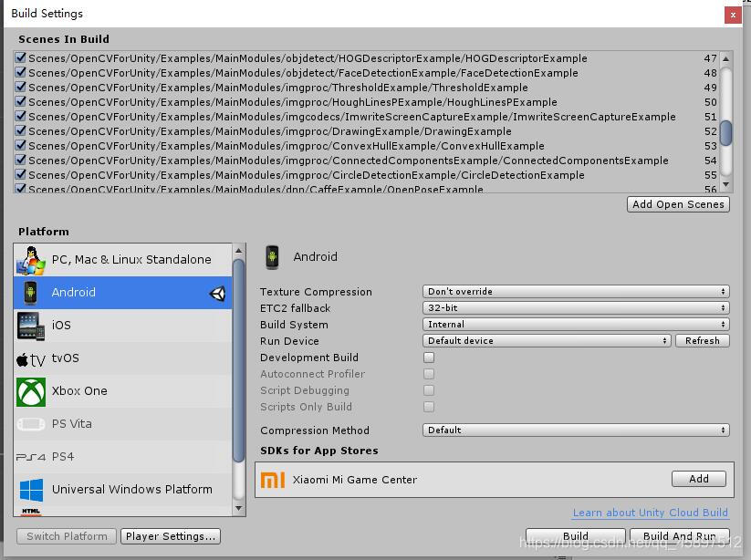Click the Xiaomi Mi Game Center logo
Screen dimensions: 751x560
273,480
